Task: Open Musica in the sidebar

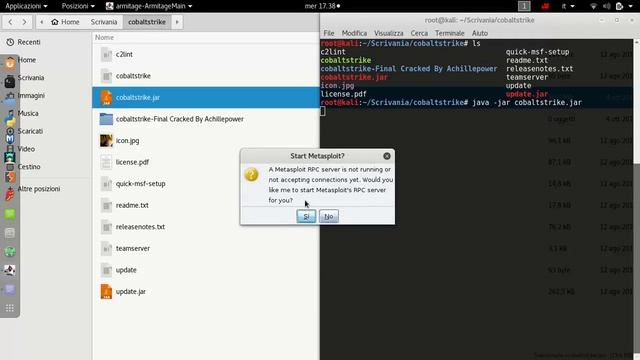Action: point(28,113)
